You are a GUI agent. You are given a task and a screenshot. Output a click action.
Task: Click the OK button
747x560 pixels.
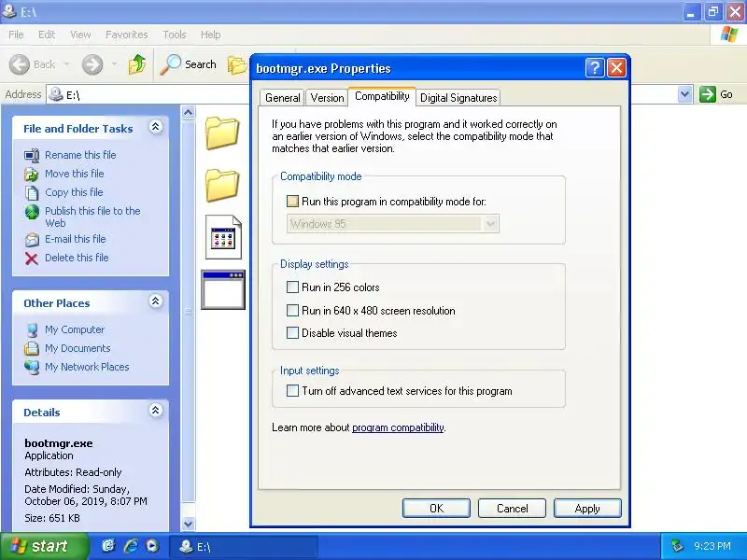click(x=436, y=508)
